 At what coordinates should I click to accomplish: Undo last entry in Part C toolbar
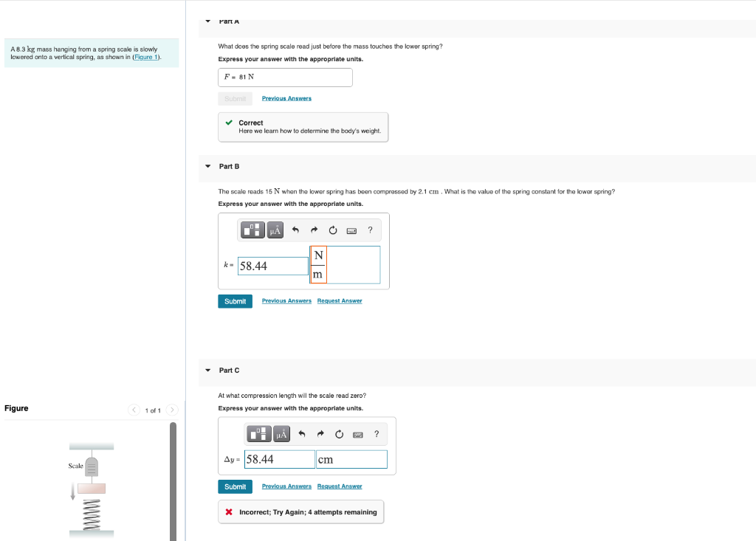302,434
